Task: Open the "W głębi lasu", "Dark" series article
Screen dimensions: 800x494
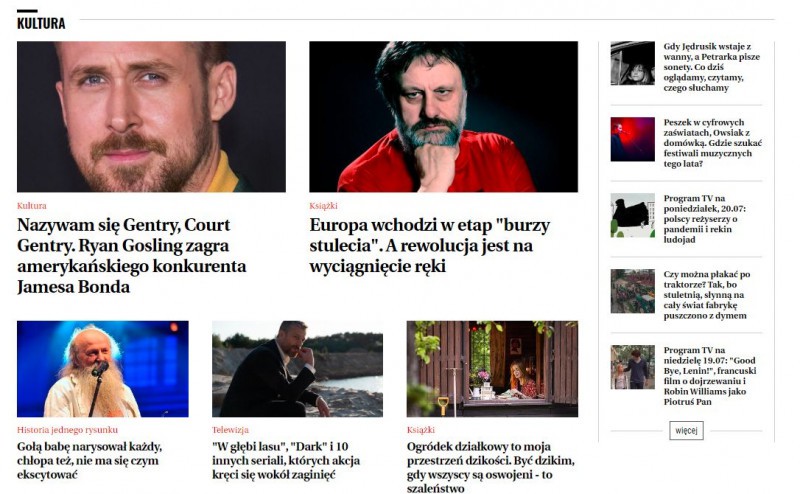Action: [x=286, y=460]
